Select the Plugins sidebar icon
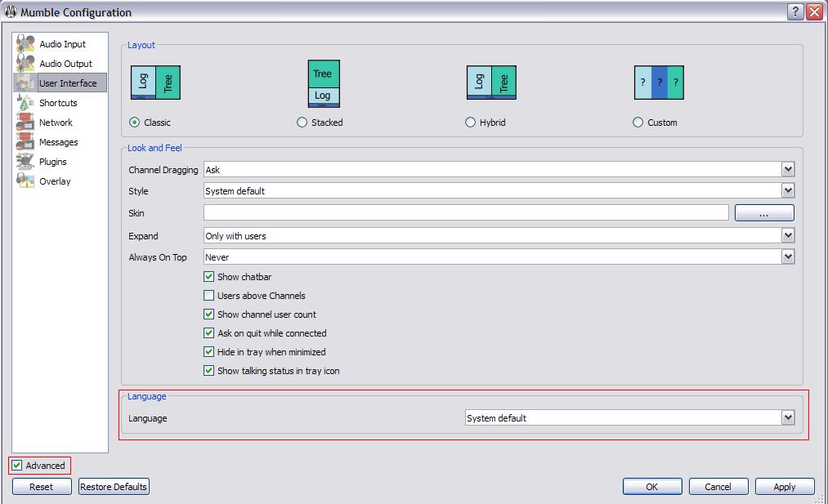The height and width of the screenshot is (504, 828). tap(25, 162)
